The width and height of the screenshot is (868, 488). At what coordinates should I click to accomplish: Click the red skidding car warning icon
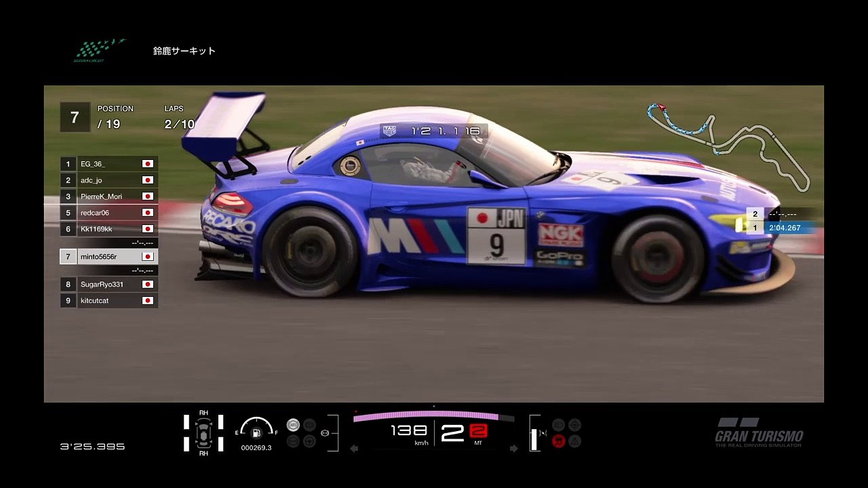click(x=558, y=441)
